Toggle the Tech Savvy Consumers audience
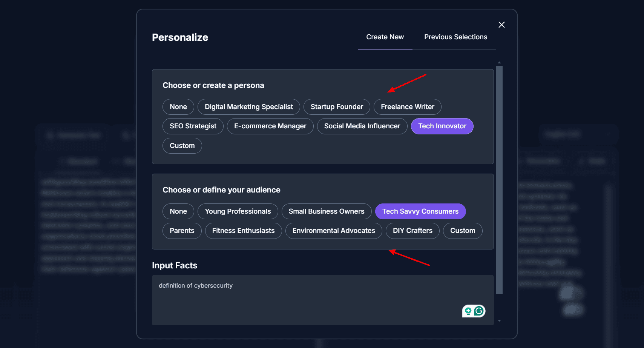 point(420,211)
